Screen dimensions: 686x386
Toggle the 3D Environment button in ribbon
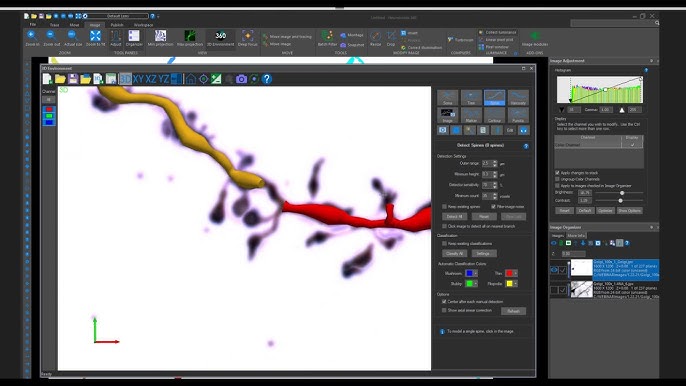click(x=220, y=38)
